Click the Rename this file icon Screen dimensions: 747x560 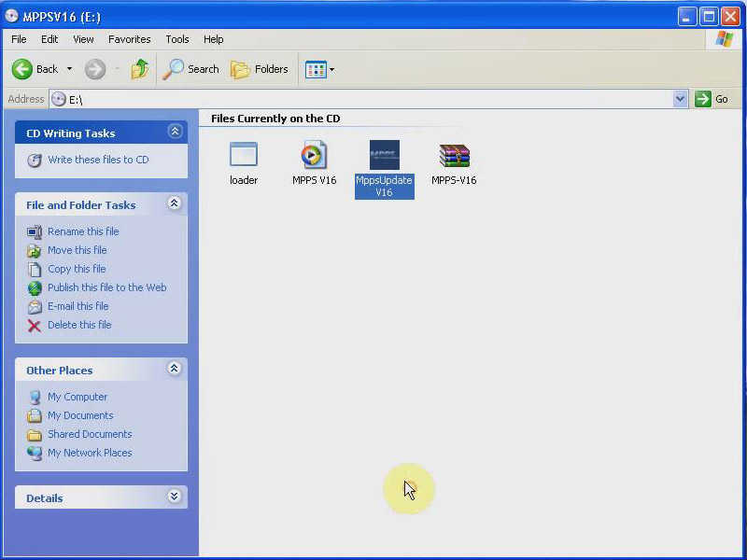click(x=35, y=231)
